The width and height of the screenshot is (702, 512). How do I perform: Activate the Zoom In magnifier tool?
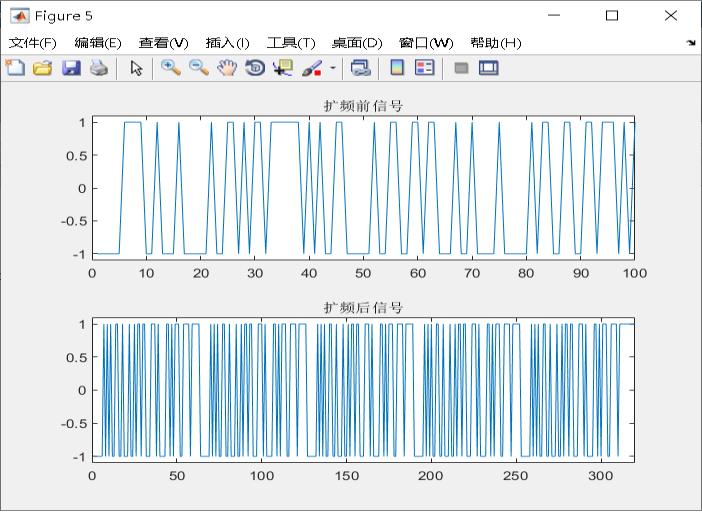(171, 68)
